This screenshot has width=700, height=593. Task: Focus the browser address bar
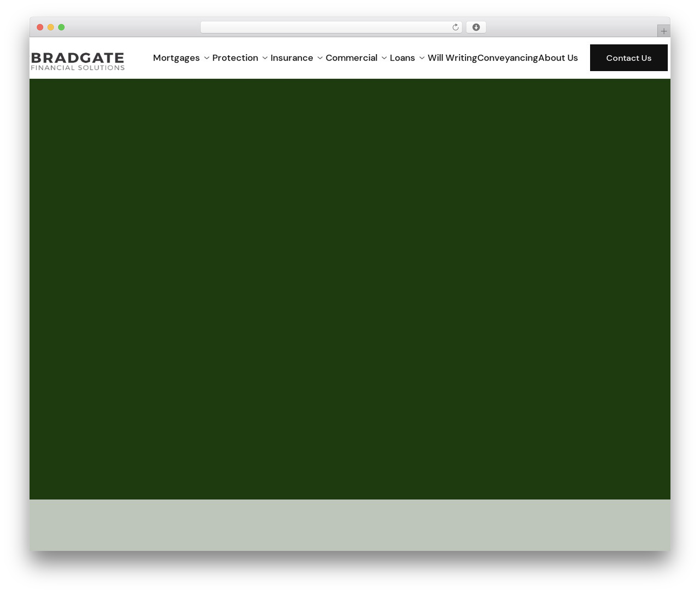[x=331, y=27]
